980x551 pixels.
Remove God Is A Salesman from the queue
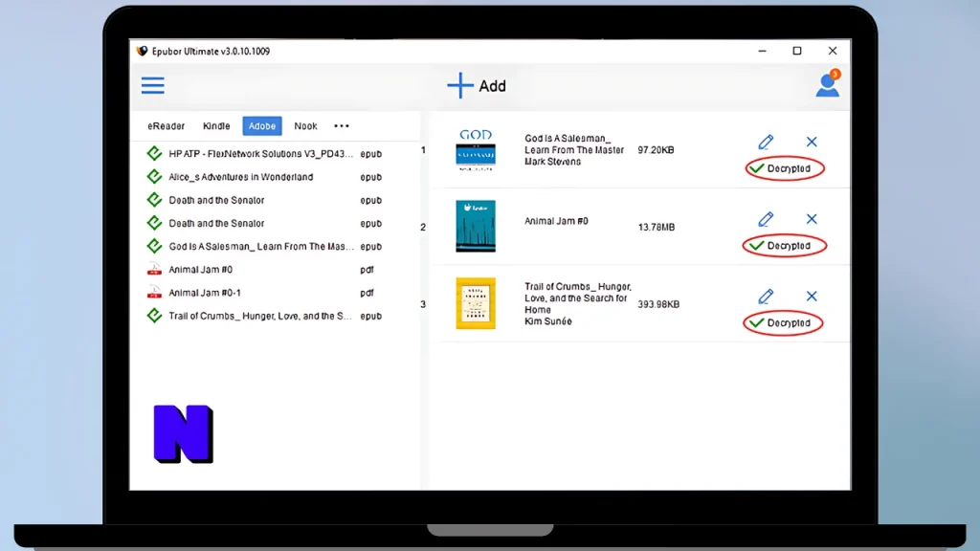click(x=812, y=142)
